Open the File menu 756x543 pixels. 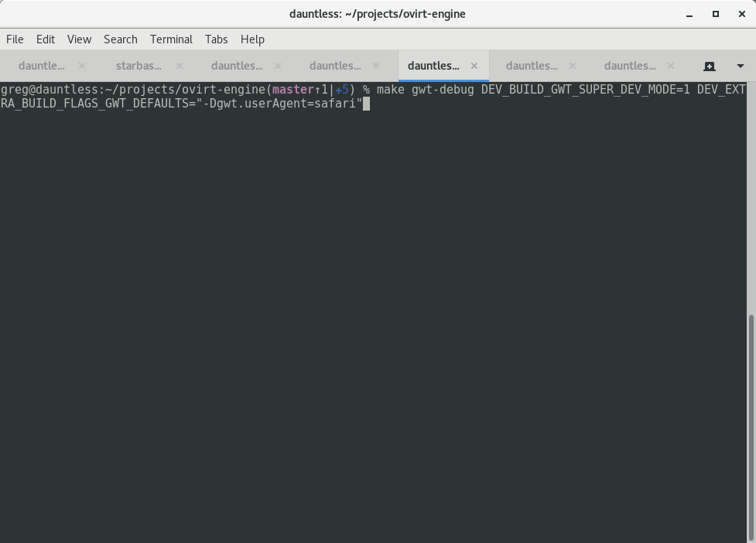click(15, 39)
